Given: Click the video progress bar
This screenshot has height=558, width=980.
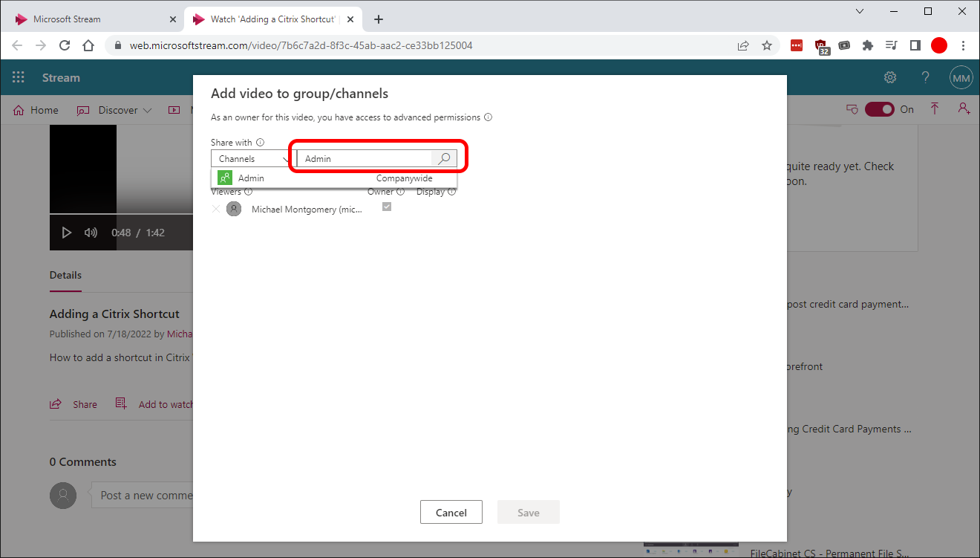Looking at the screenshot, I should coord(121,214).
